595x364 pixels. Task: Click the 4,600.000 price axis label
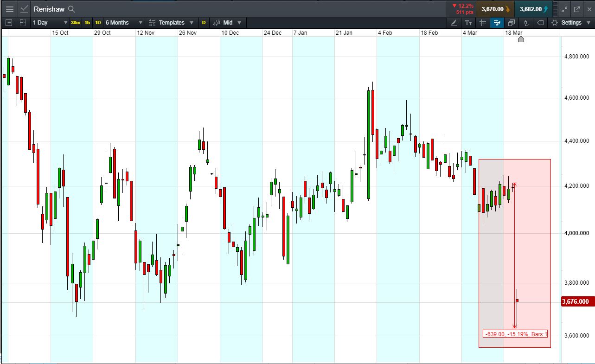tap(576, 98)
